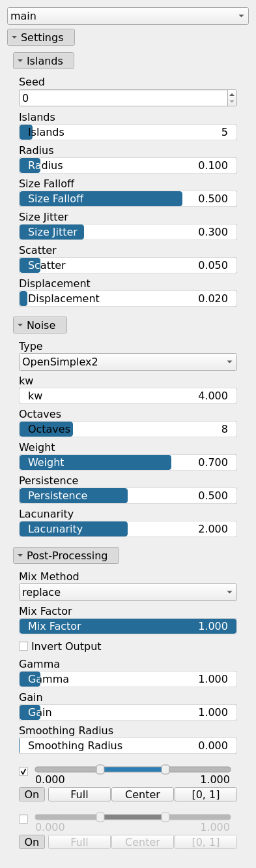
Task: Collapse the Islands group
Action: (44, 61)
